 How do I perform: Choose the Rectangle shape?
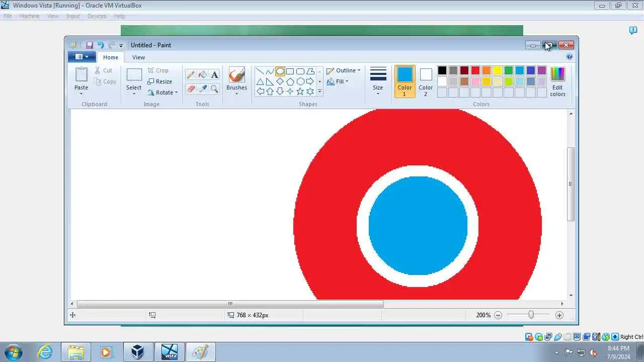290,71
